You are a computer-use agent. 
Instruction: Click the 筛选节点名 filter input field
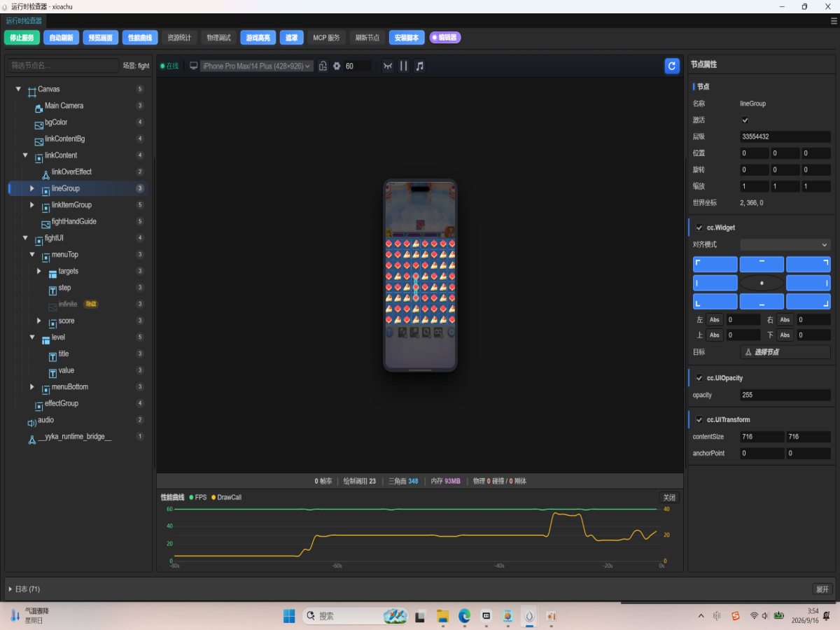pos(64,66)
